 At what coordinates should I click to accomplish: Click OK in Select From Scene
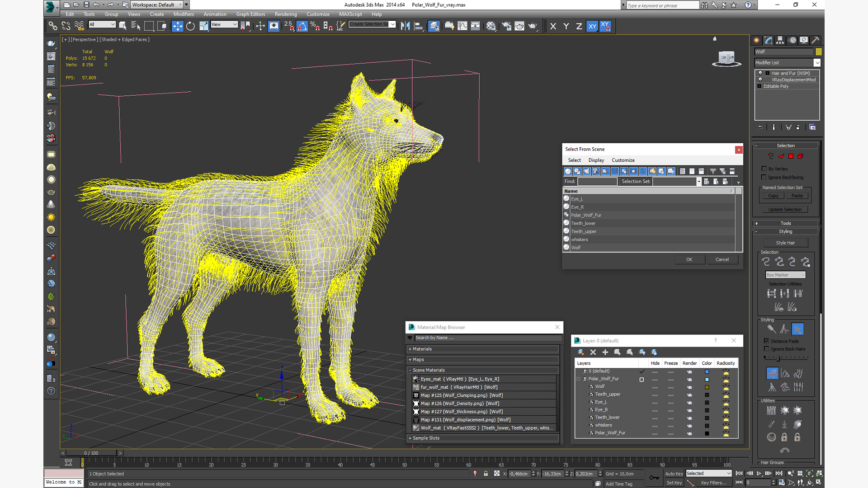689,259
